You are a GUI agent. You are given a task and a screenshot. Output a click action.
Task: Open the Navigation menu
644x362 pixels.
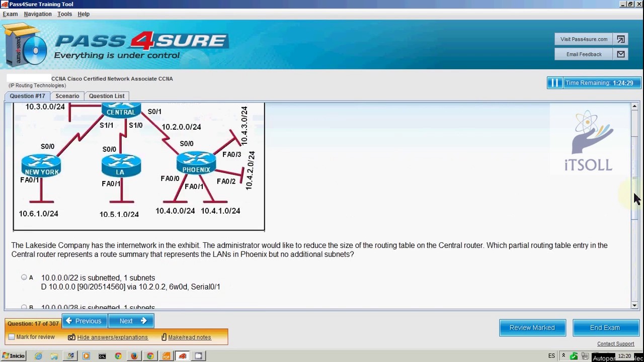coord(38,14)
